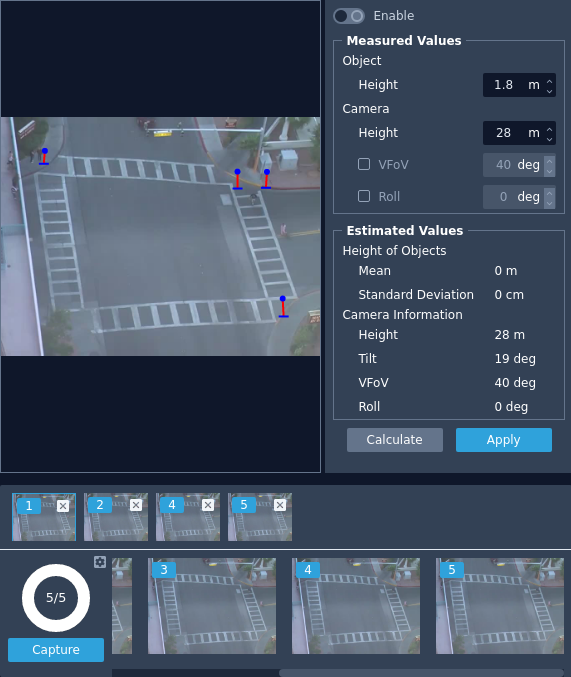This screenshot has height=677, width=571.
Task: Decrease Camera Height with down arrow
Action: pos(549,138)
